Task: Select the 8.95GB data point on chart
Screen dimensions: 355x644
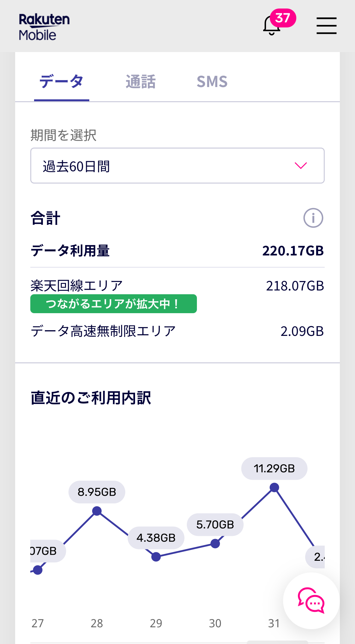Action: click(97, 511)
